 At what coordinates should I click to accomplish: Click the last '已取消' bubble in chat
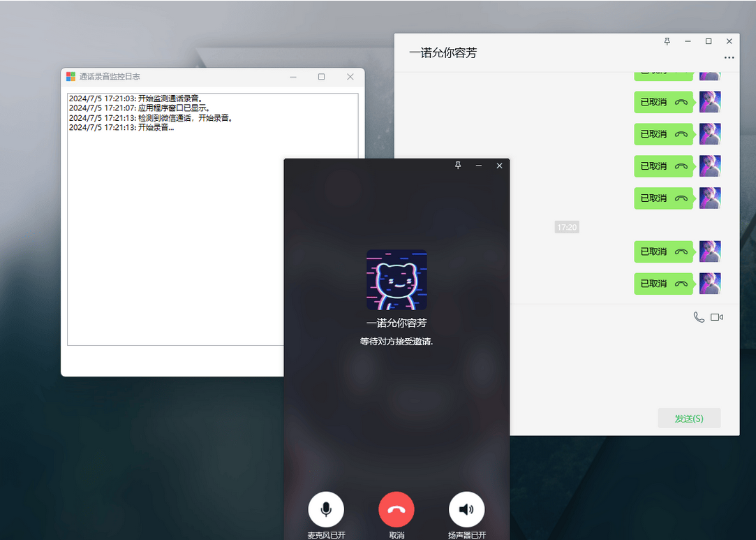pos(663,284)
